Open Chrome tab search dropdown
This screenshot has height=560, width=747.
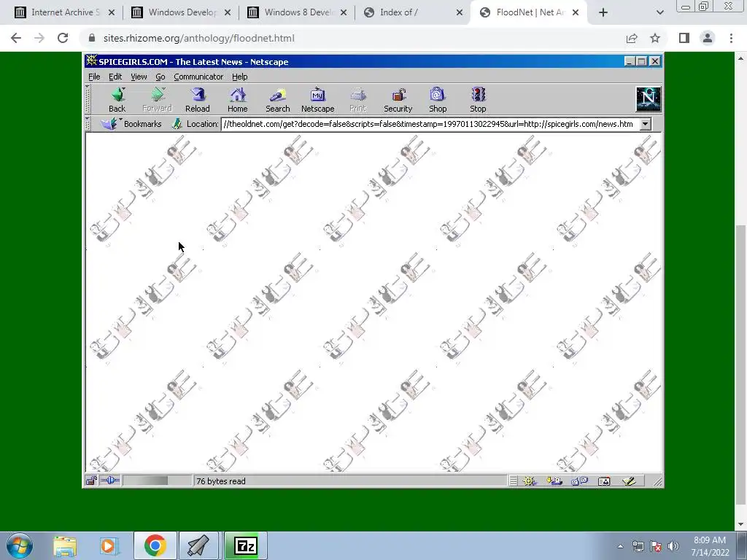(x=659, y=12)
